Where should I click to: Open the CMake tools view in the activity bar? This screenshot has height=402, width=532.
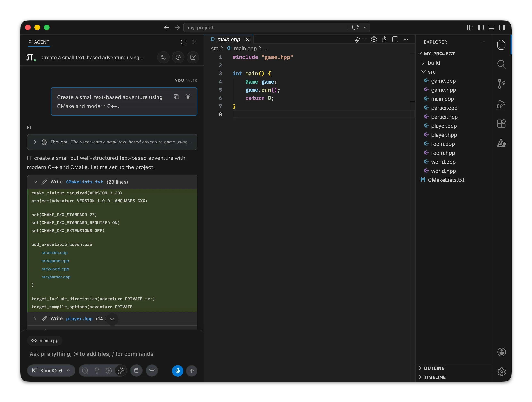(501, 143)
